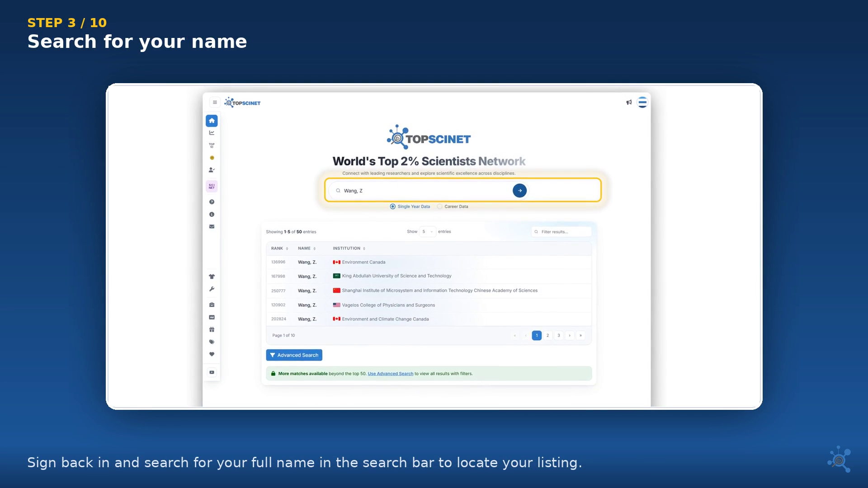This screenshot has height=488, width=868.
Task: Sort the table by INSTITUTION column
Action: click(349, 249)
